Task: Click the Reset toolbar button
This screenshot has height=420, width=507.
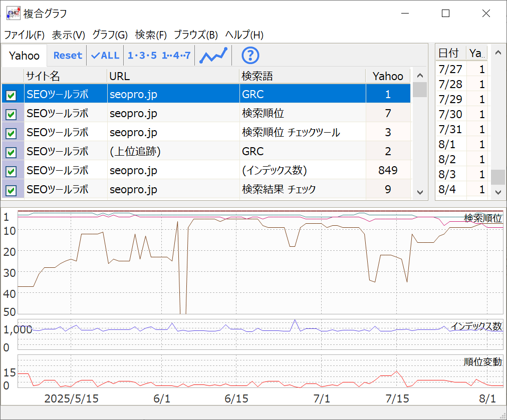Action: pyautogui.click(x=68, y=55)
